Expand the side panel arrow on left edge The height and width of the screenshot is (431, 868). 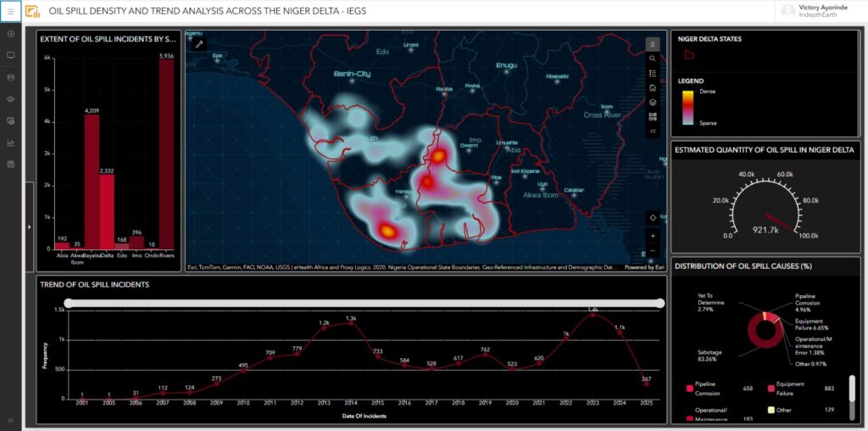[30, 227]
